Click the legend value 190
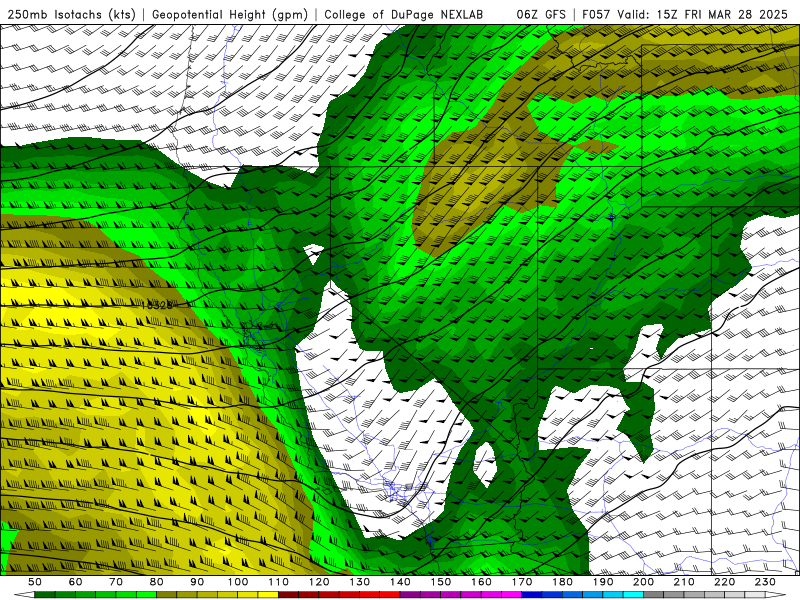This screenshot has height=600, width=800. pos(603,582)
